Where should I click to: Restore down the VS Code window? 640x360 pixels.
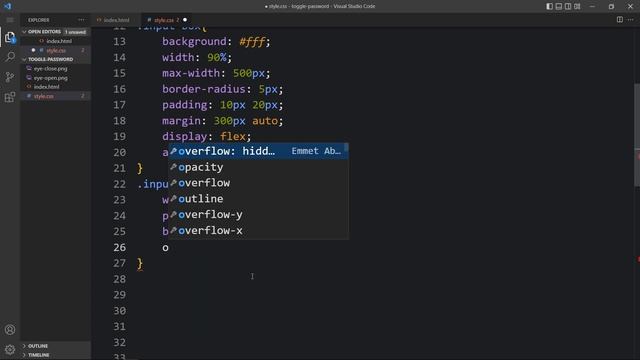611,6
